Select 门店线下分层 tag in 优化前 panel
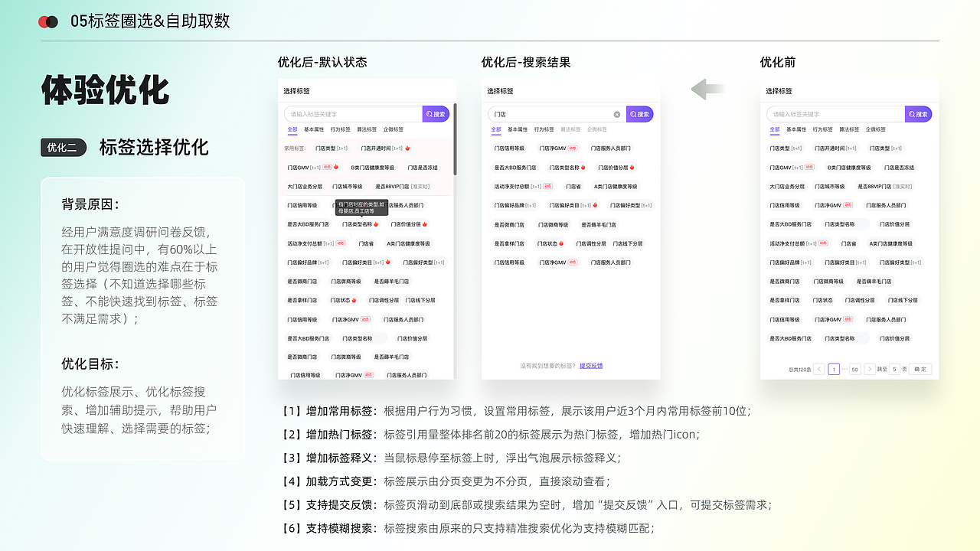This screenshot has height=551, width=980. pyautogui.click(x=903, y=301)
